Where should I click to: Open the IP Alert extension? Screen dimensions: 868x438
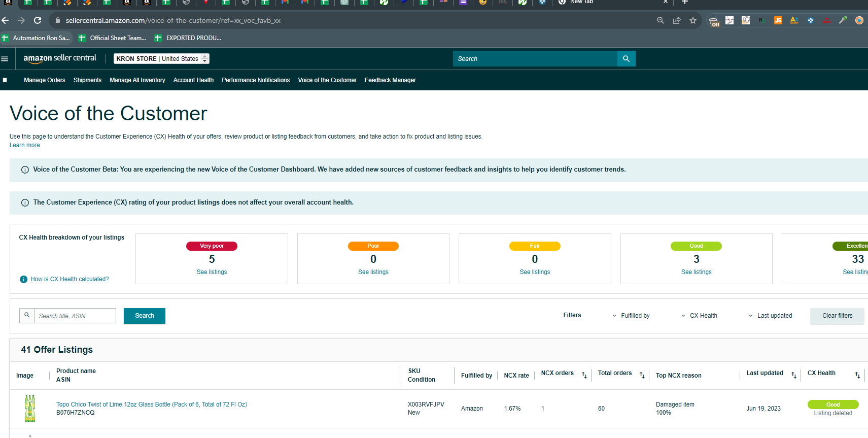827,20
